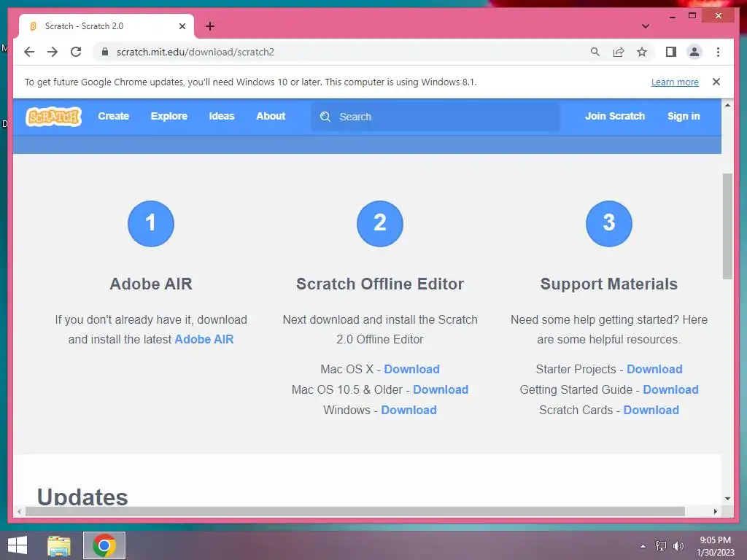747x560 pixels.
Task: Show hidden icons in the system tray
Action: pyautogui.click(x=643, y=546)
